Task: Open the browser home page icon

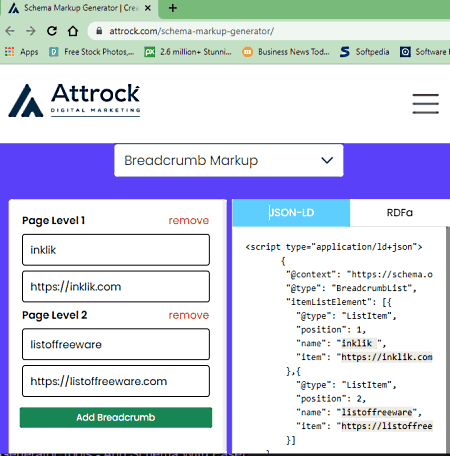Action: [73, 31]
